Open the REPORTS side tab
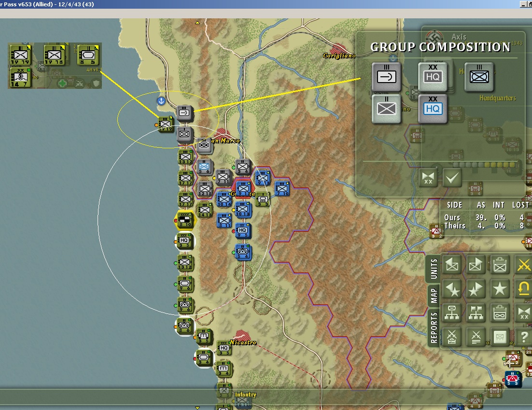 click(433, 327)
